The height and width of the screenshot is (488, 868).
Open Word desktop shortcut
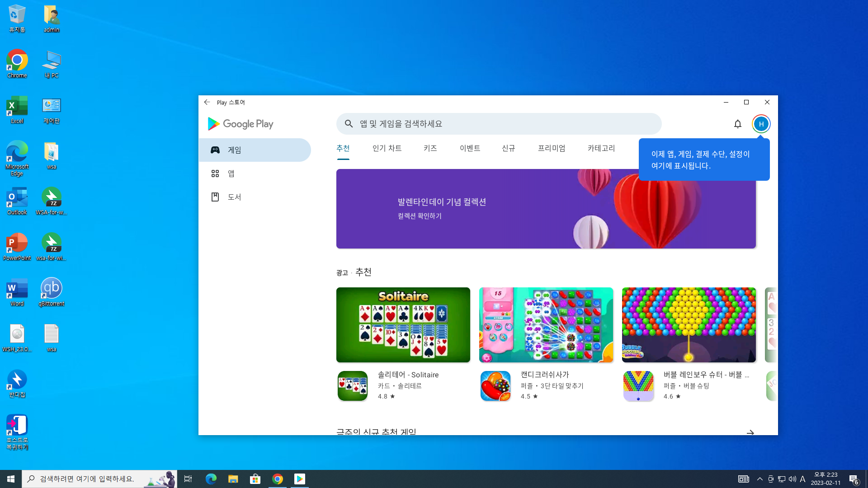coord(17,292)
